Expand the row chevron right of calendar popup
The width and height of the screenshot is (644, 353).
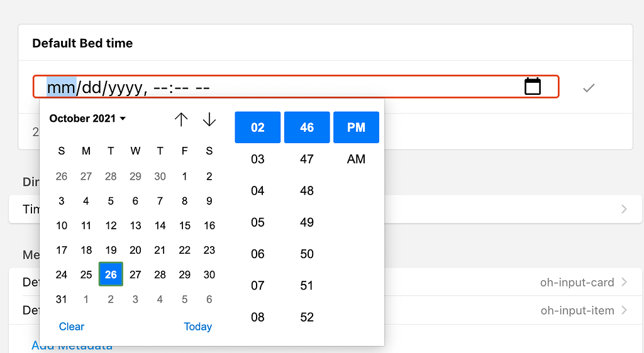pyautogui.click(x=624, y=209)
